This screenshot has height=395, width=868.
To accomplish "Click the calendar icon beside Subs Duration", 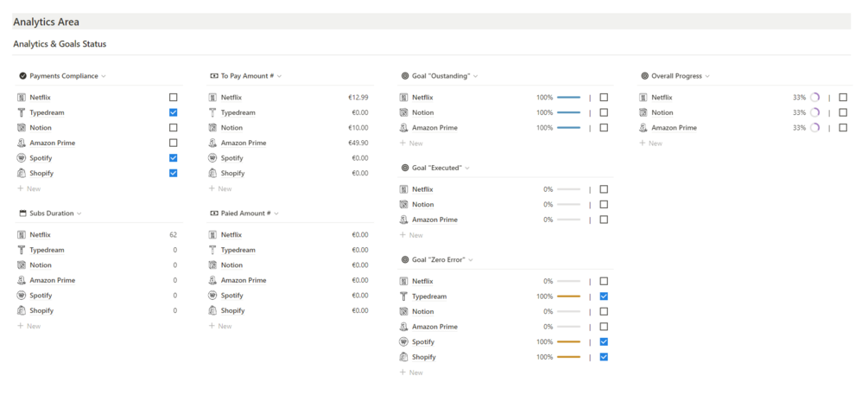I will [x=22, y=213].
